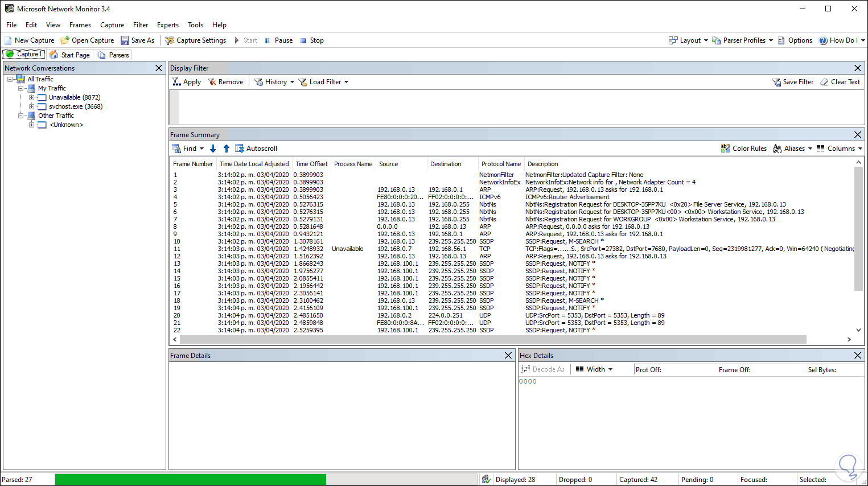
Task: Click the Save Filter button
Action: point(793,82)
